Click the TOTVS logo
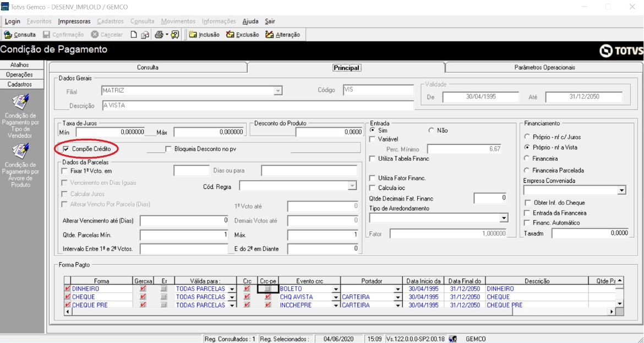Viewport: 644px width, 343px height. coord(621,51)
